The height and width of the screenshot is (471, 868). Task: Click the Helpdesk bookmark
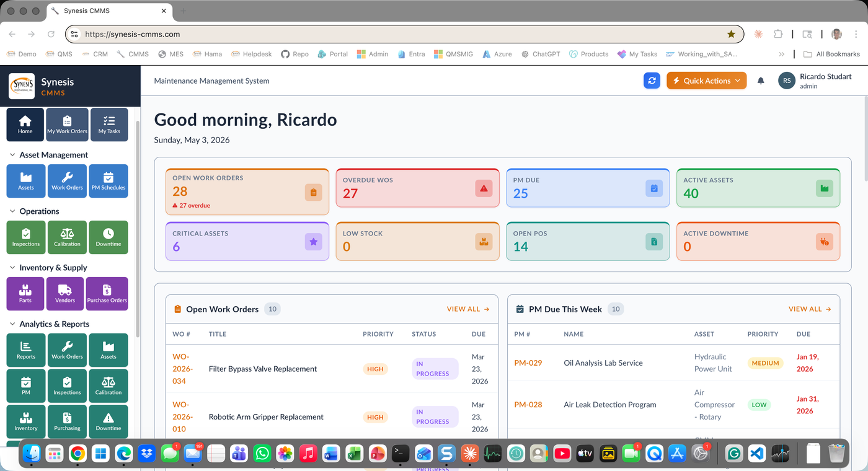(x=252, y=54)
